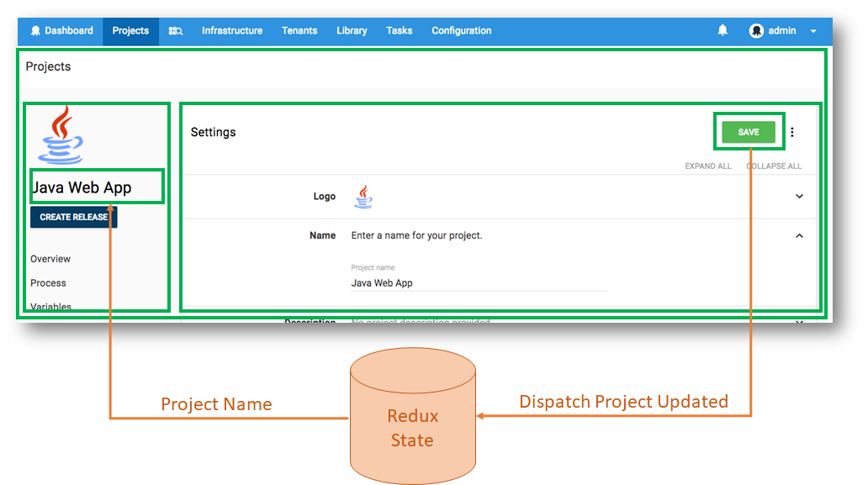Select the Tenants navigation item
This screenshot has width=868, height=485.
click(x=299, y=30)
